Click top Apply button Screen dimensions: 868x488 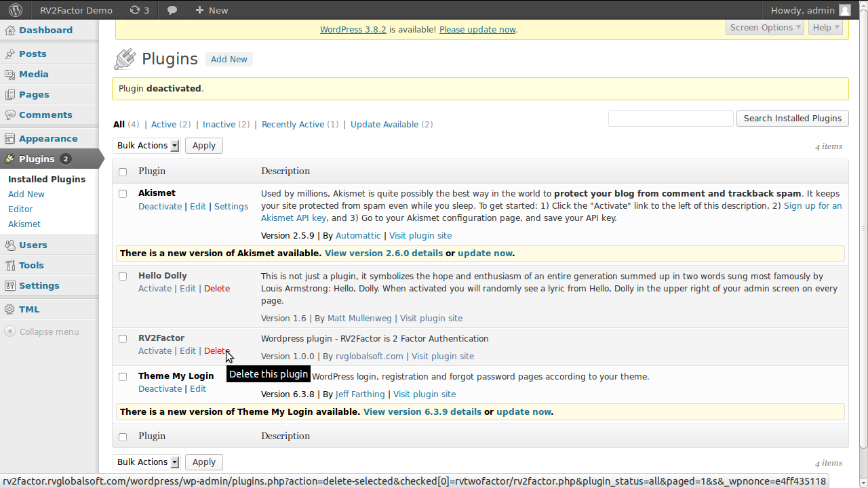(203, 145)
